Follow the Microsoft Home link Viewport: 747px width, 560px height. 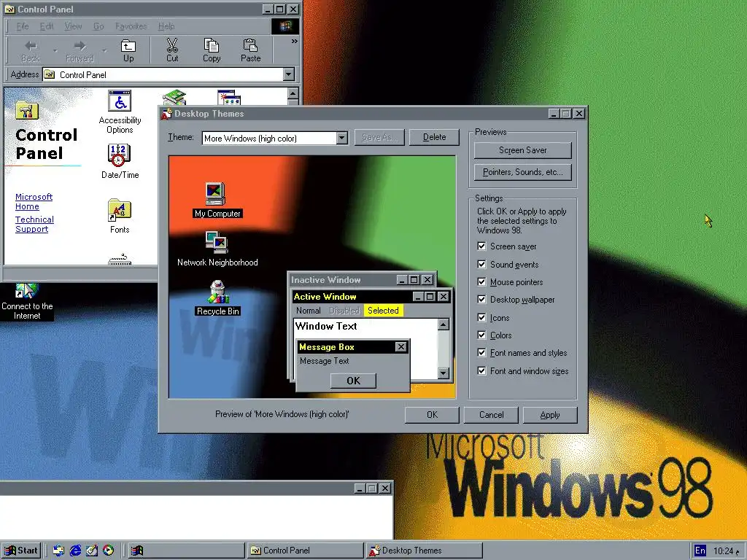click(34, 201)
